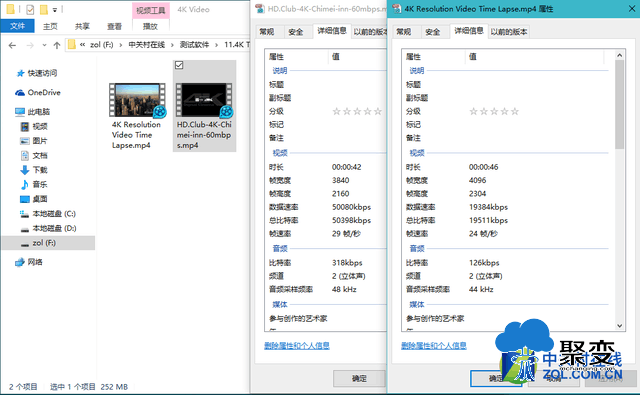Select 详细信息 tab in HD.Club properties
This screenshot has width=640, height=395.
[332, 31]
